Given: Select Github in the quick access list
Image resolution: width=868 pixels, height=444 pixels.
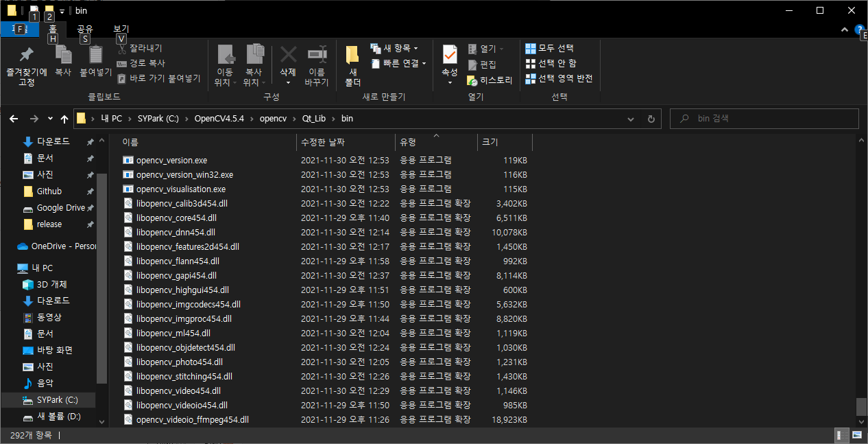Looking at the screenshot, I should (x=49, y=191).
